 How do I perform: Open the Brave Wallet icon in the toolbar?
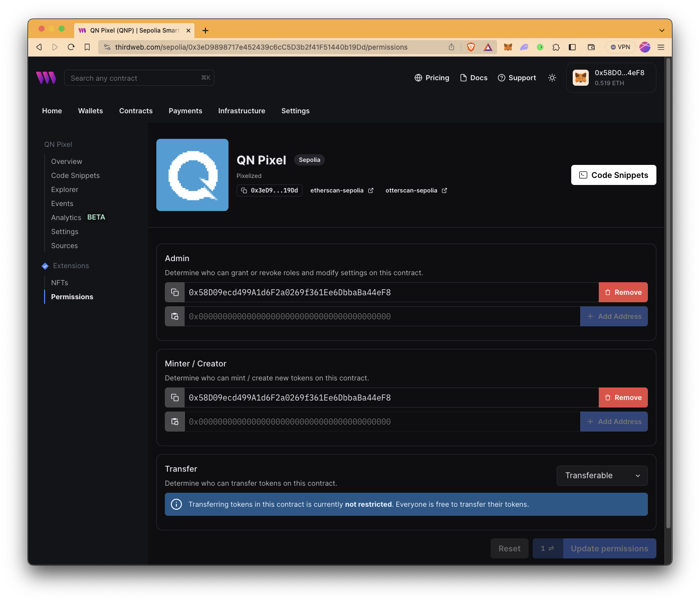coord(591,47)
